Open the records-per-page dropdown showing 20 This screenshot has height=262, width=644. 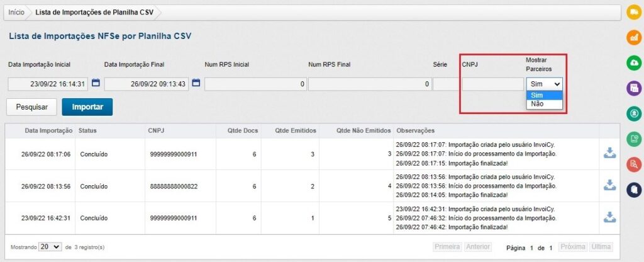50,247
